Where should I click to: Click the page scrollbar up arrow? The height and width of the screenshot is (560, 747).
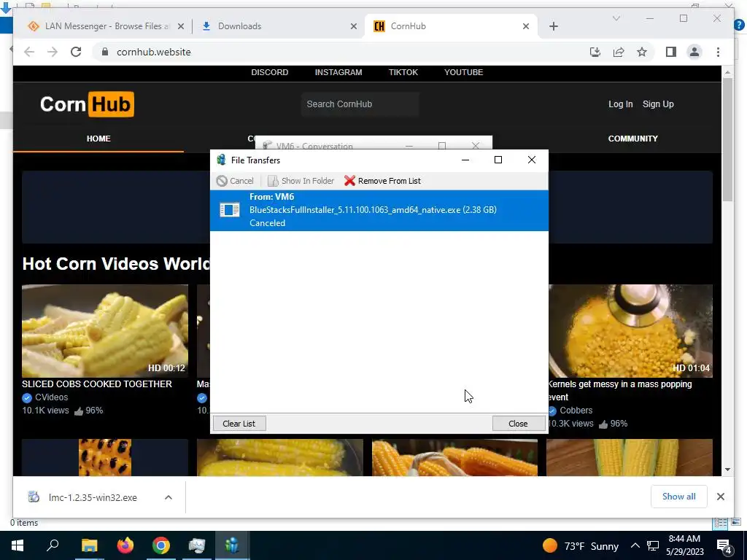pos(727,72)
